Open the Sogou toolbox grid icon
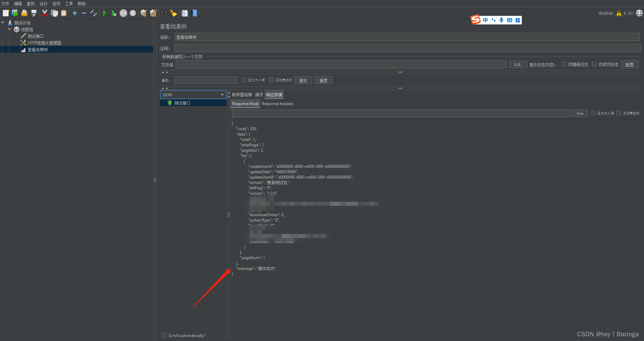 coord(518,20)
